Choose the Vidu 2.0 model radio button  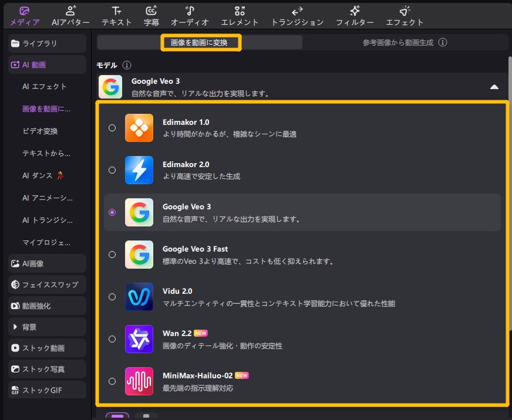112,297
